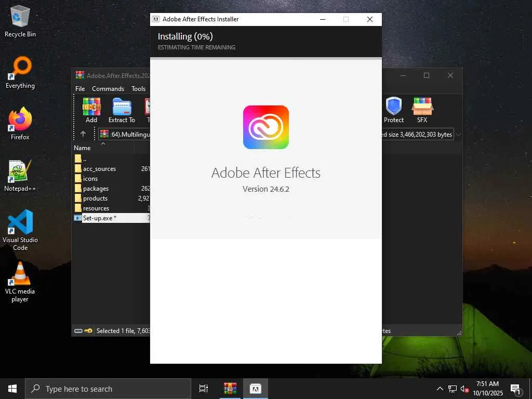Viewport: 532px width, 399px height.
Task: Open the WinRAR address bar dropdown arrow
Action: [458, 135]
